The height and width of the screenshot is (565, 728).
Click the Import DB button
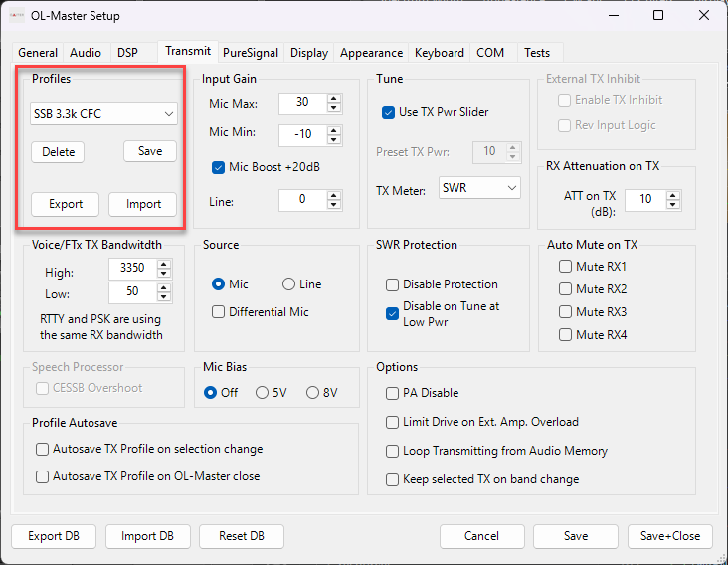click(x=147, y=536)
